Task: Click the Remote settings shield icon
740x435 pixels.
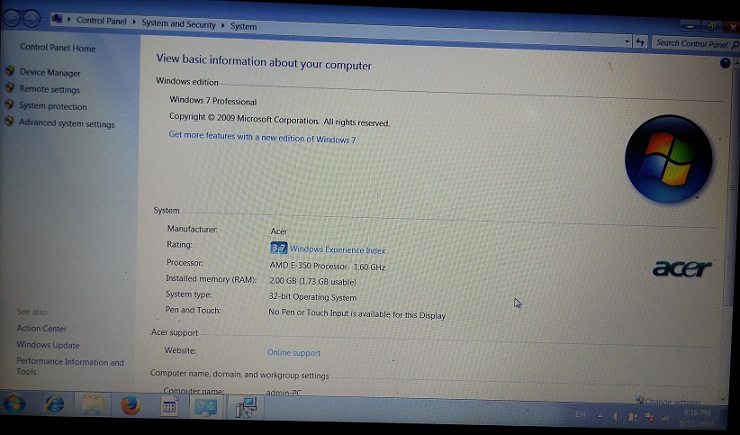Action: point(9,87)
